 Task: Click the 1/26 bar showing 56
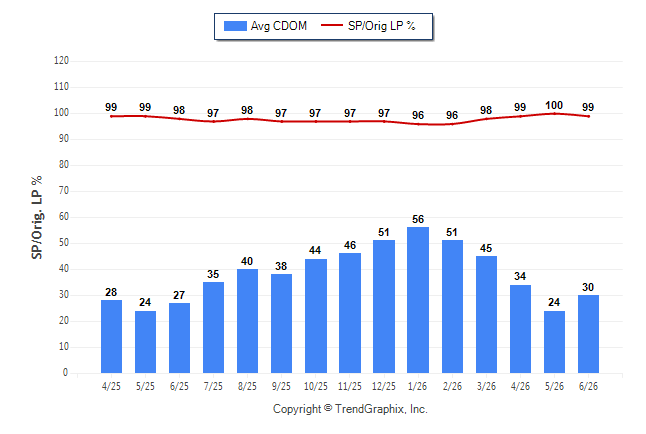coord(418,300)
